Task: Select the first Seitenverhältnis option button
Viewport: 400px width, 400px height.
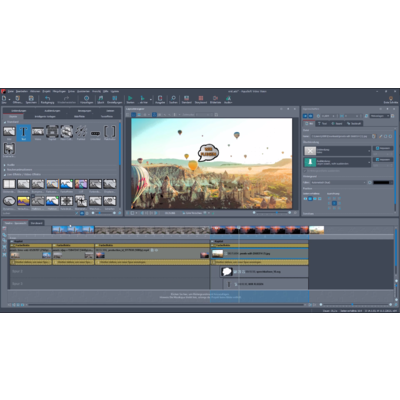Action: coord(305,199)
